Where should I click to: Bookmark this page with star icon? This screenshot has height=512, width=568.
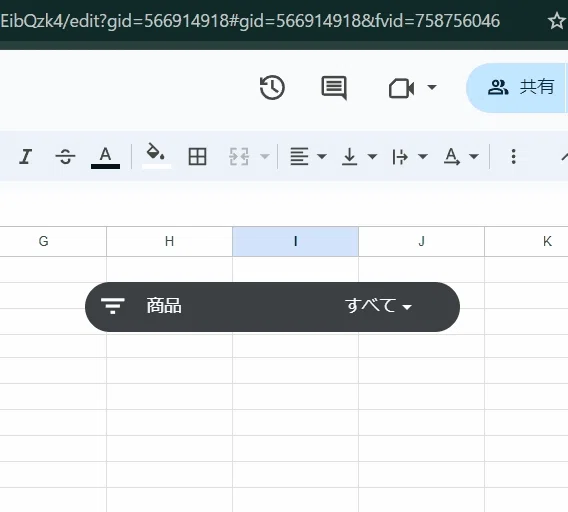557,21
